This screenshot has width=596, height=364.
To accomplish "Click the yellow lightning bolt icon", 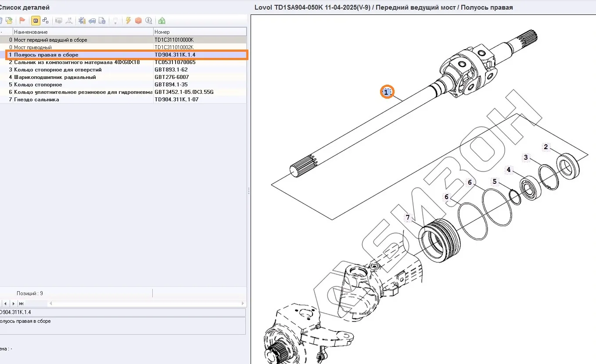I will (128, 21).
